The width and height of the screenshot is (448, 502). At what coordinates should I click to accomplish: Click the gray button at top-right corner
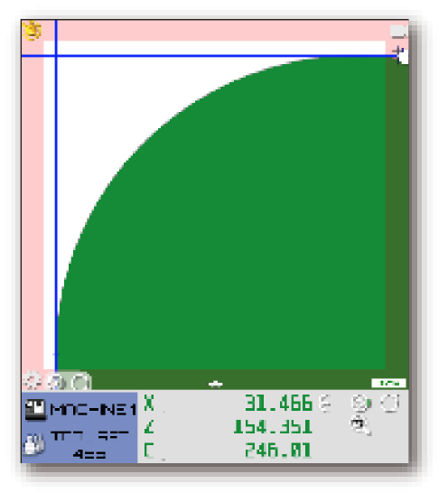pyautogui.click(x=398, y=32)
